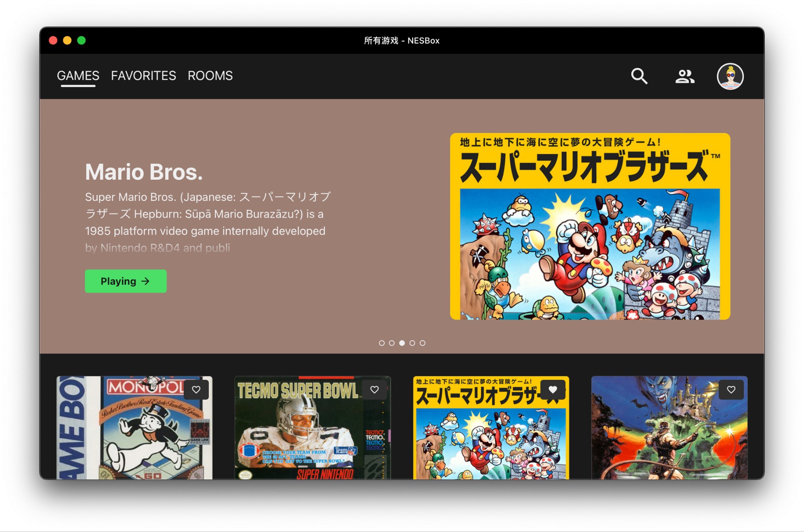Select the fourth carousel indicator dot
The height and width of the screenshot is (532, 804).
click(x=412, y=343)
